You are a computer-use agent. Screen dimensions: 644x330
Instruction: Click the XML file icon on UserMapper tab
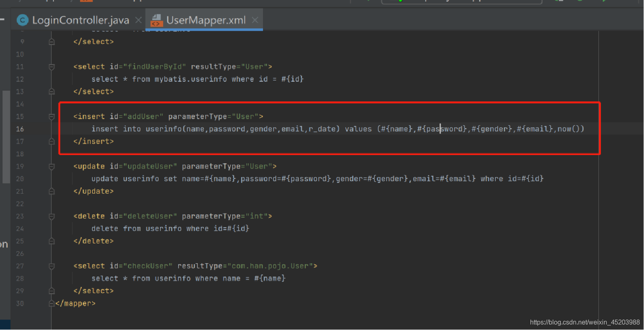[x=156, y=20]
